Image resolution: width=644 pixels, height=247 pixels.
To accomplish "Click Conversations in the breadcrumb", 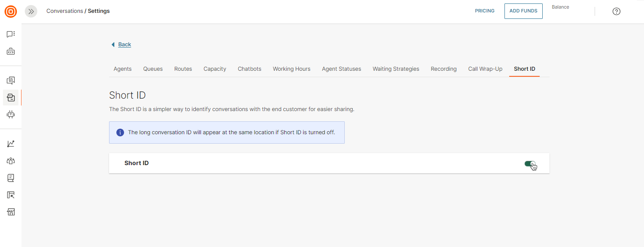I will tap(64, 11).
